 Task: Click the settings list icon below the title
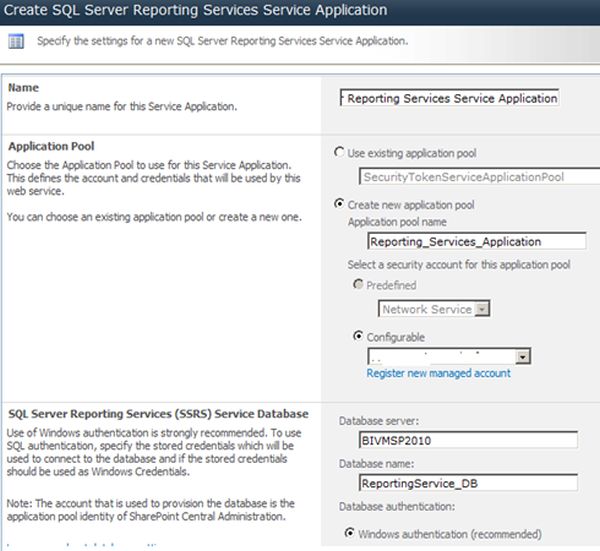click(16, 43)
